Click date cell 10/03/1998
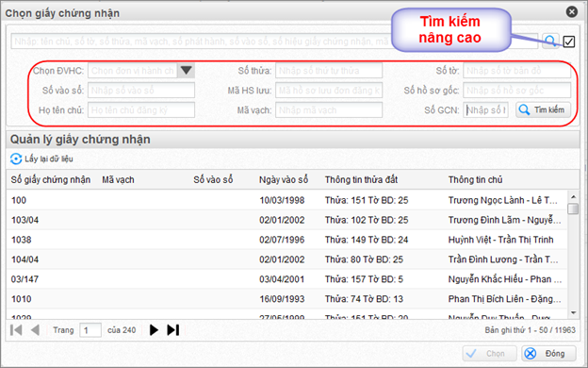This screenshot has width=588, height=368. pyautogui.click(x=282, y=200)
